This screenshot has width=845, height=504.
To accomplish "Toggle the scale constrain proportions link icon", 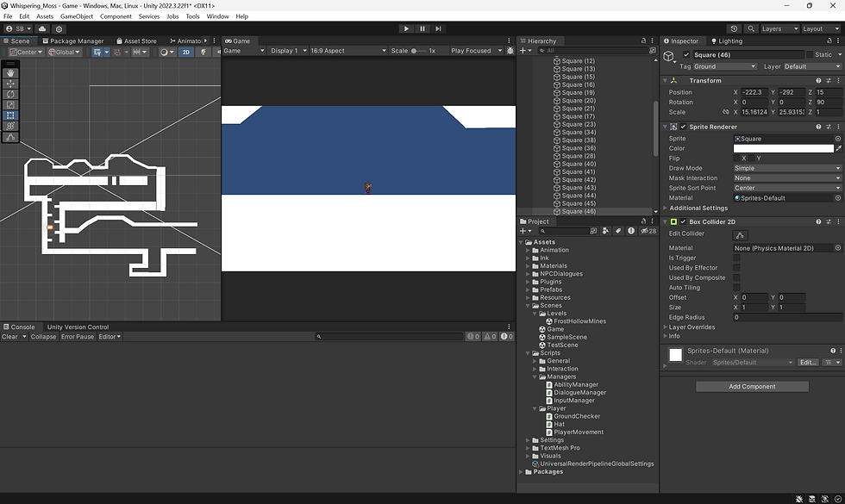I will [x=725, y=112].
